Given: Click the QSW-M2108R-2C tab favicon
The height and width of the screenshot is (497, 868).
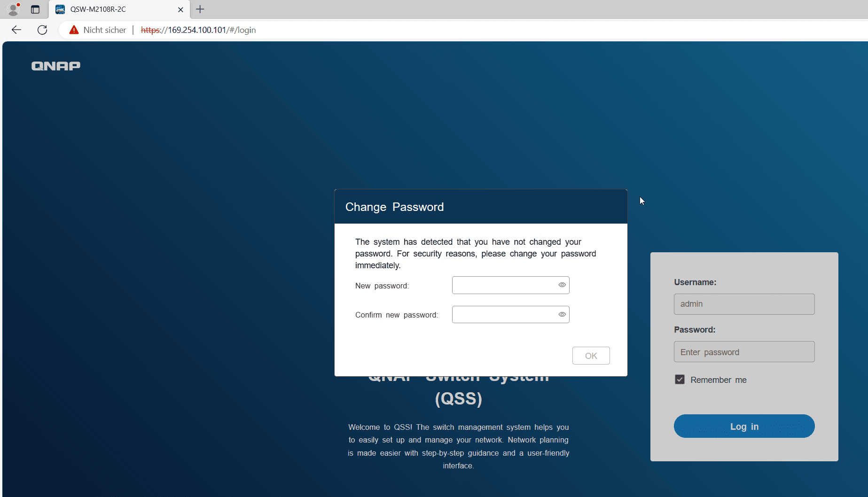Looking at the screenshot, I should tap(60, 9).
